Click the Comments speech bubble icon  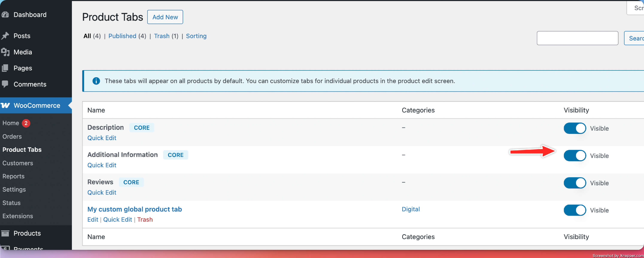pos(5,84)
